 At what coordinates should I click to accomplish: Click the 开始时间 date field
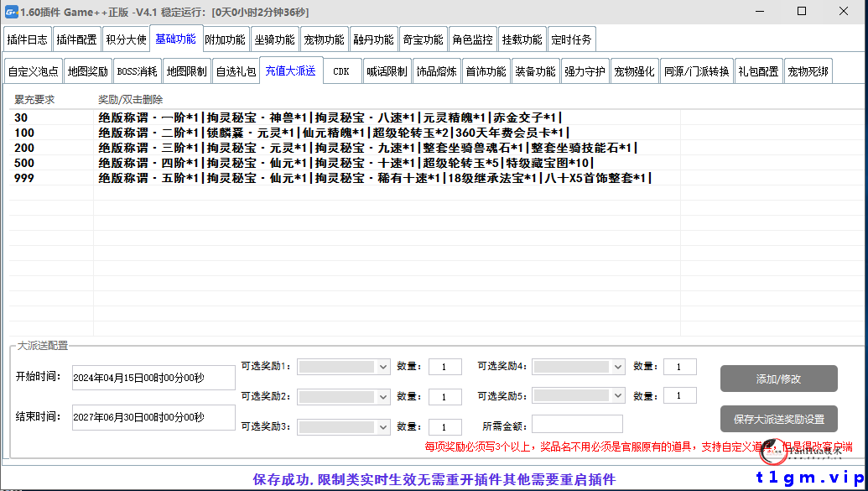click(x=153, y=377)
